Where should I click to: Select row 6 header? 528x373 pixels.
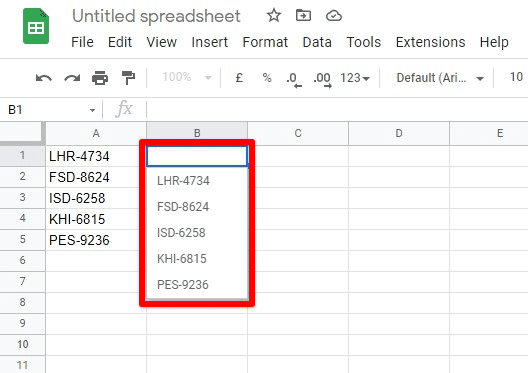coord(22,260)
